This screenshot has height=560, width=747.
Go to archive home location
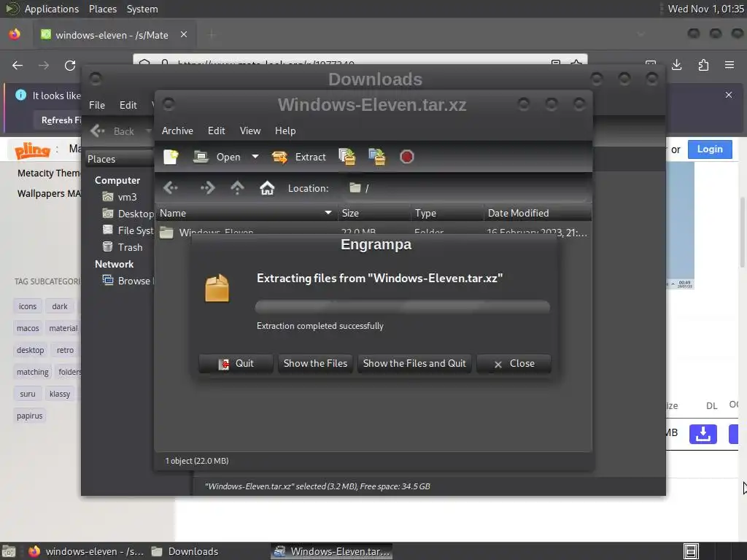[x=267, y=188]
